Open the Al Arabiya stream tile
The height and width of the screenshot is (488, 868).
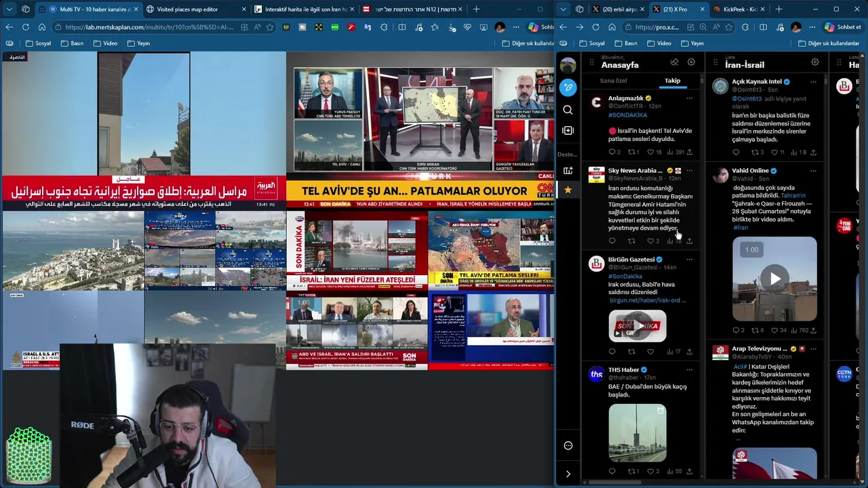point(143,131)
